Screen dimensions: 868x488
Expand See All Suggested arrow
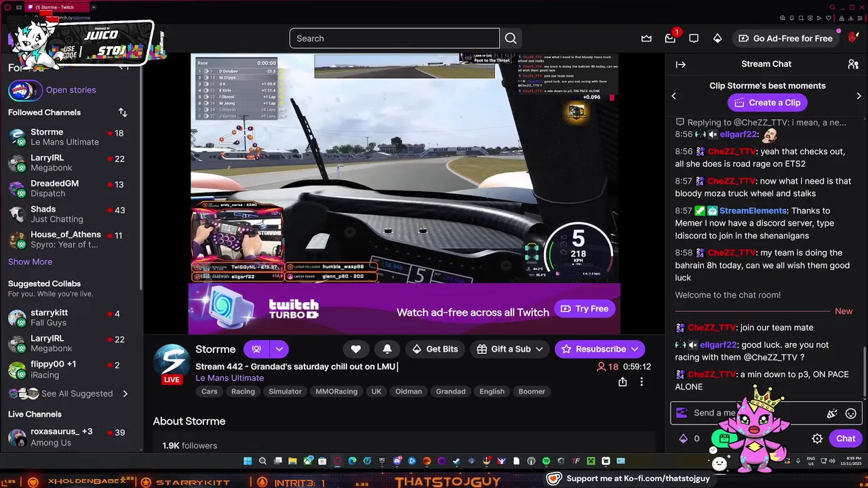[x=125, y=394]
